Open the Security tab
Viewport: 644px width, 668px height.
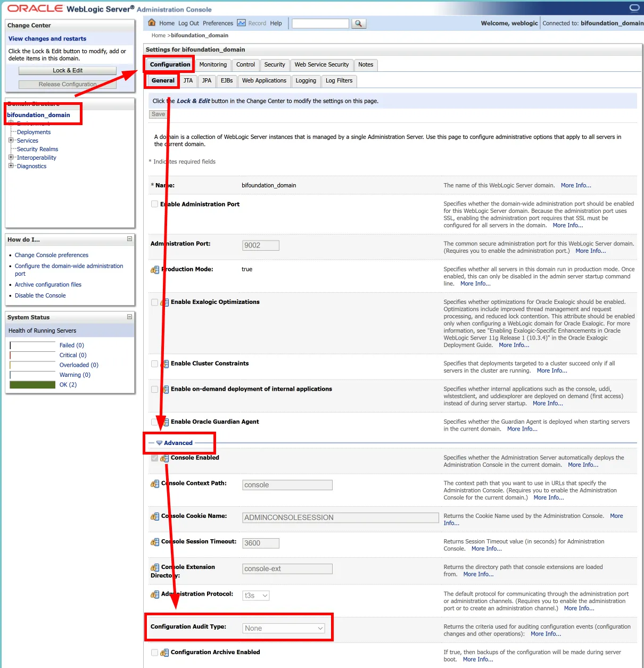275,65
